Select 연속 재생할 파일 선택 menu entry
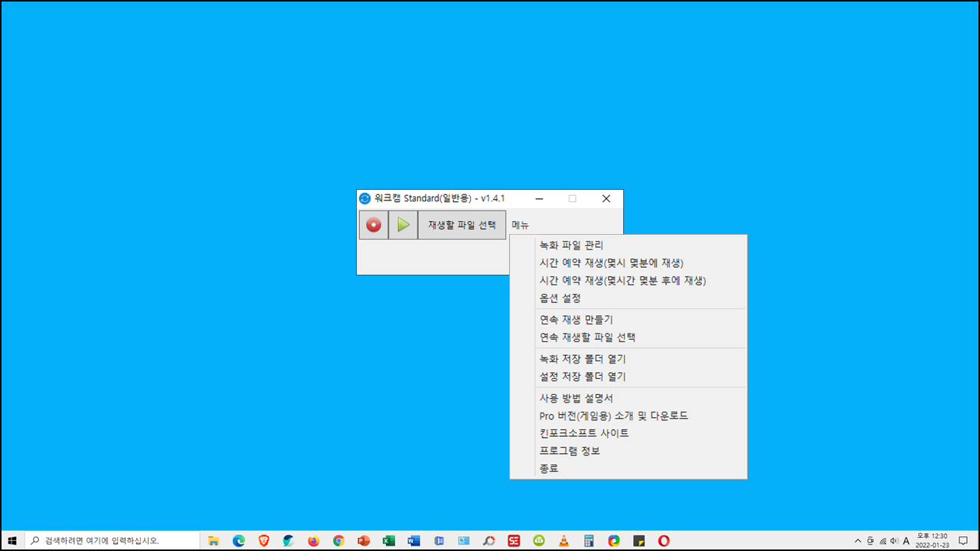Screen dimensions: 980x551 coord(628,337)
